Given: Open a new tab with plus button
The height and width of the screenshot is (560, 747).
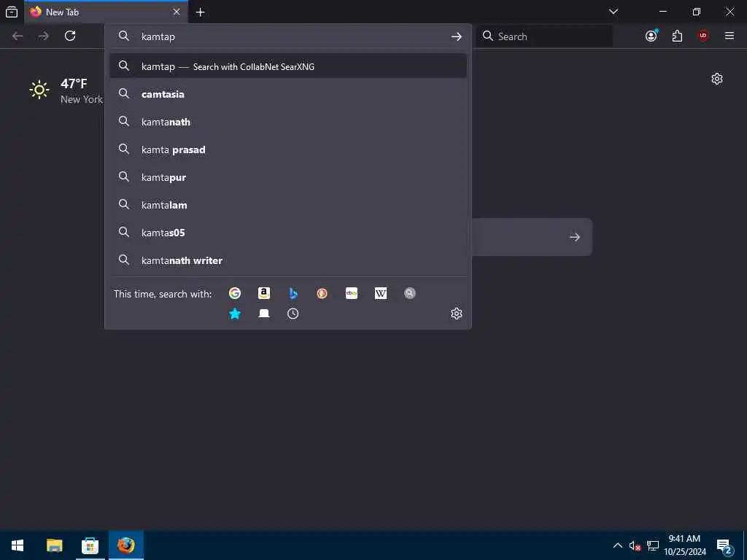Looking at the screenshot, I should 201,12.
